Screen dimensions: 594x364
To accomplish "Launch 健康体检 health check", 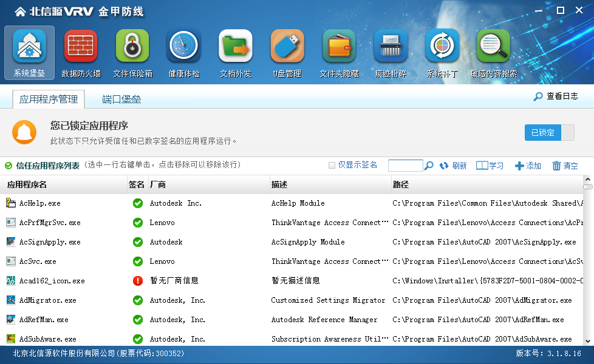I will point(184,53).
